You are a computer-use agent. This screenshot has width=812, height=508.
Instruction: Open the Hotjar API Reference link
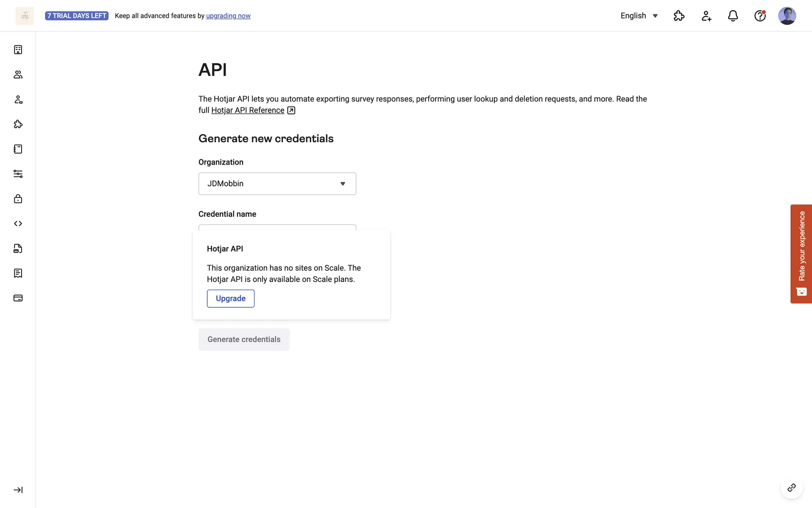tap(248, 110)
